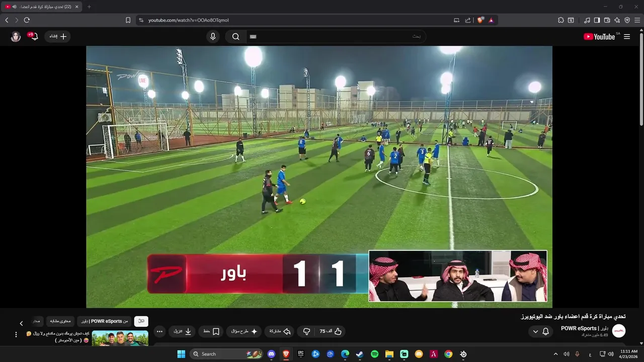This screenshot has width=644, height=362.
Task: Select the 'الكل' filter chip
Action: [x=141, y=321]
